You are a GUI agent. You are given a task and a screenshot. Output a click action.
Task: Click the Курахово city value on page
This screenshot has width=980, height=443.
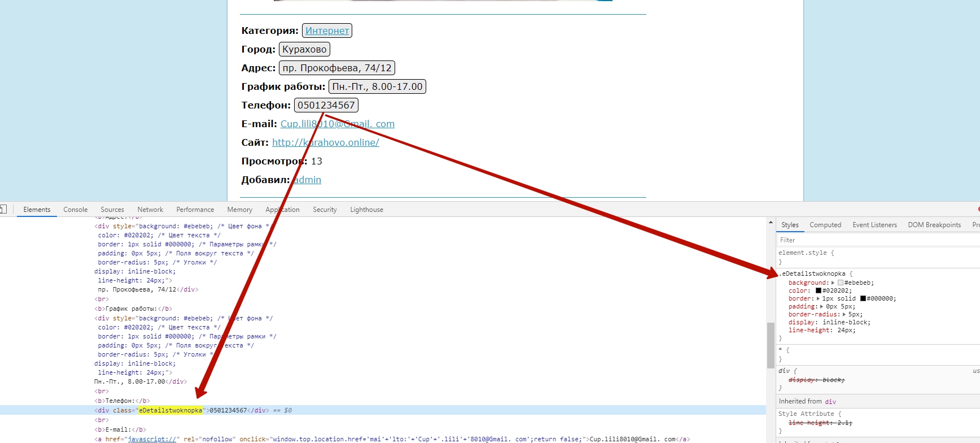click(x=304, y=49)
